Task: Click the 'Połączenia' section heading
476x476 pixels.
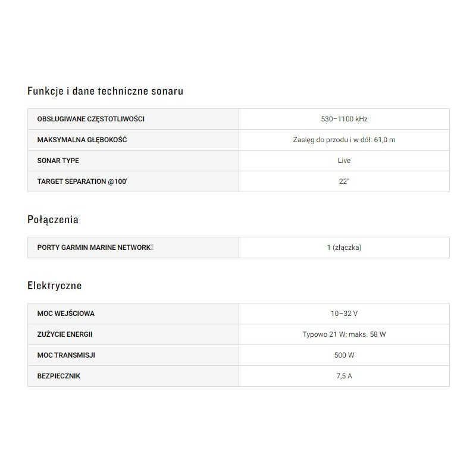Action: point(53,220)
